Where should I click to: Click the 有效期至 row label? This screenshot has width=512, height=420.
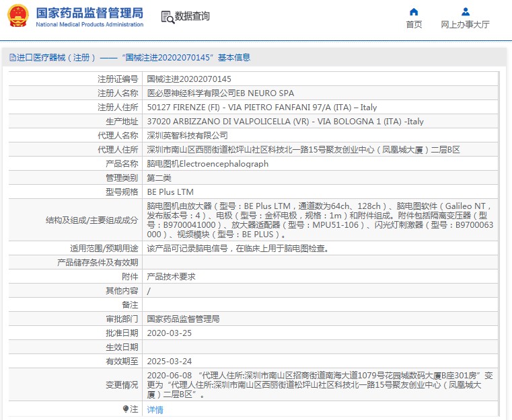click(x=122, y=362)
